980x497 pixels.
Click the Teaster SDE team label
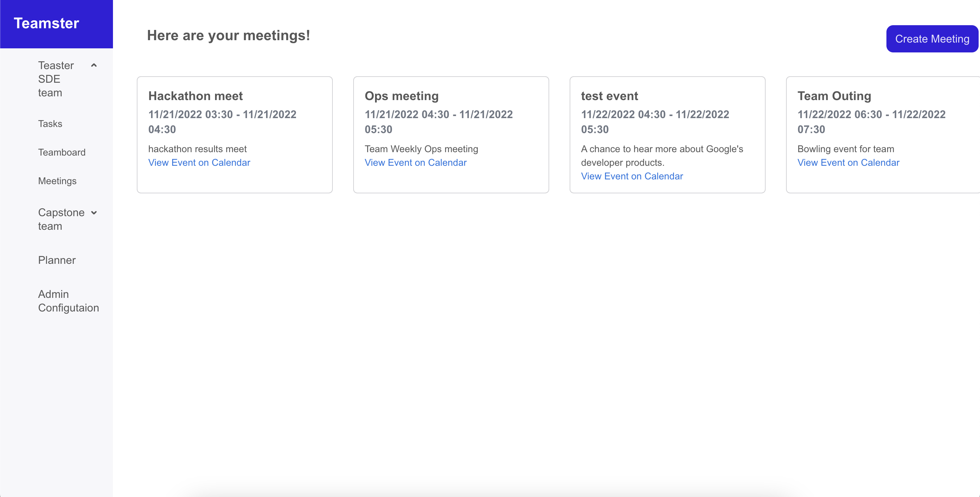pyautogui.click(x=56, y=79)
